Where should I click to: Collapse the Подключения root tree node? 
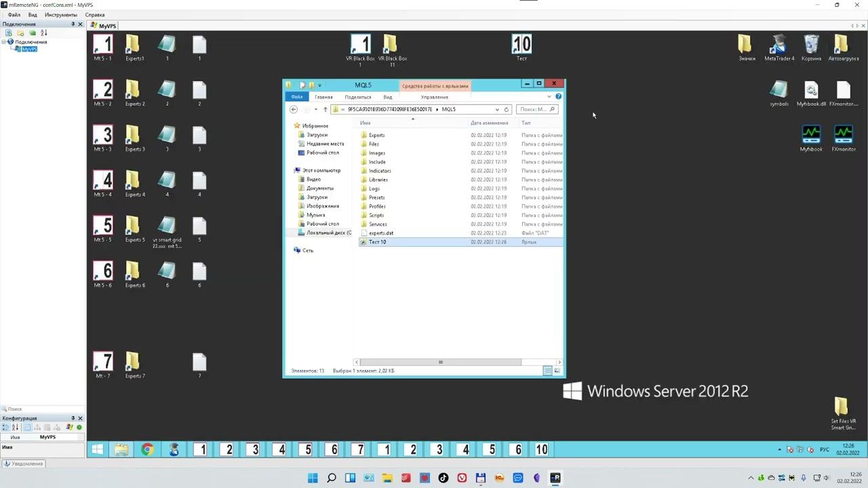[3, 42]
